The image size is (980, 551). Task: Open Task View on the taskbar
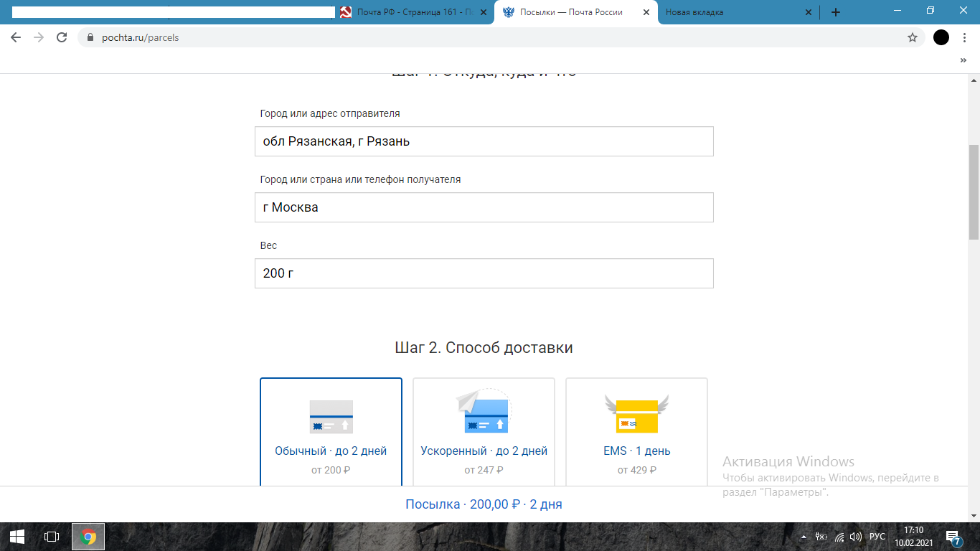(x=52, y=537)
